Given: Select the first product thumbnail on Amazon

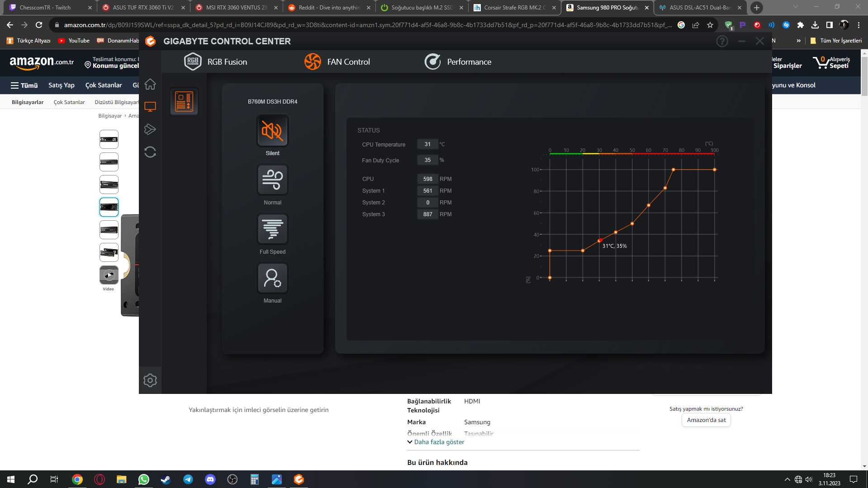Looking at the screenshot, I should click(x=109, y=139).
